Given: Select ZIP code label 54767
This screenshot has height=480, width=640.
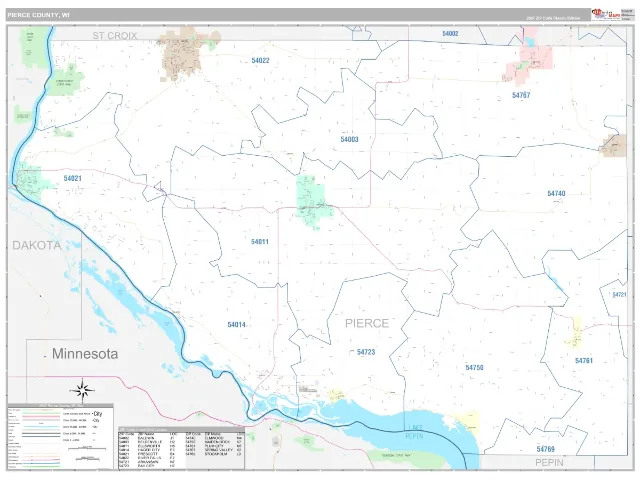Looking at the screenshot, I should [521, 95].
